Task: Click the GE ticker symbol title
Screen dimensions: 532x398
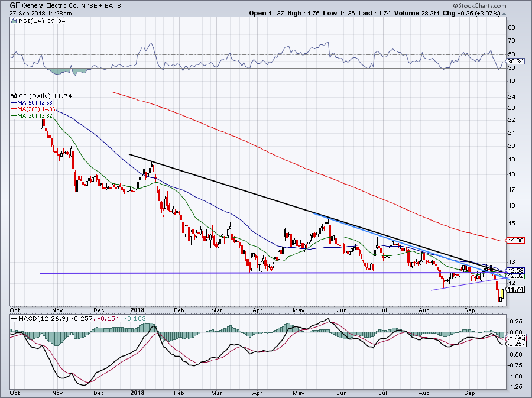Action: point(15,5)
